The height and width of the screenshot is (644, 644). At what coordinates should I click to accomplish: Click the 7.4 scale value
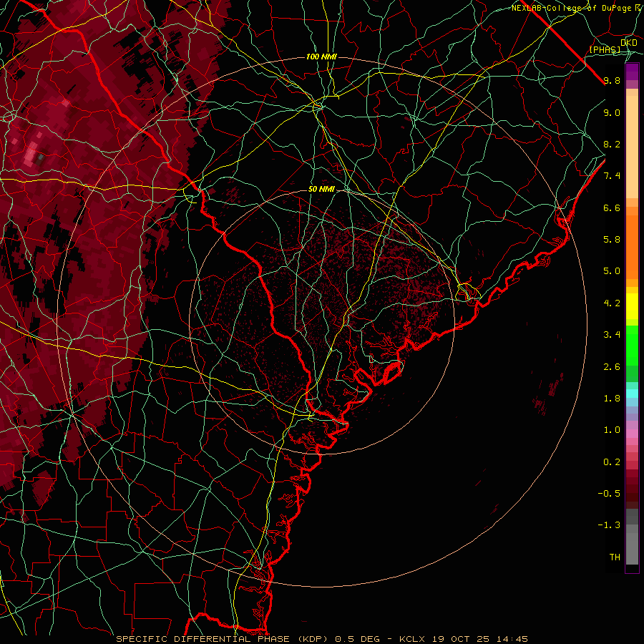click(x=612, y=176)
